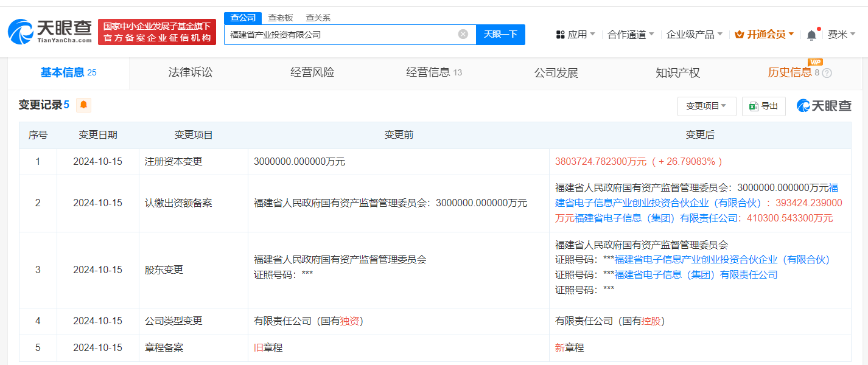Clear the search box with X icon

(x=463, y=34)
